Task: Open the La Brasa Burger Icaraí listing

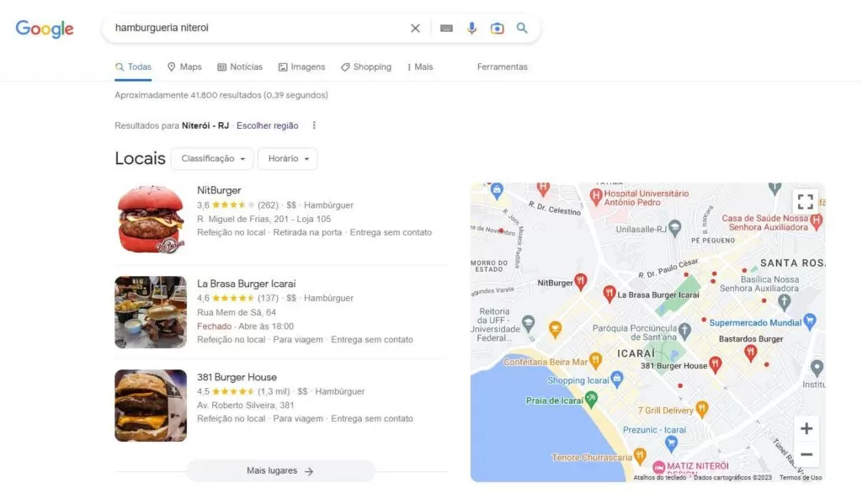Action: click(x=247, y=284)
